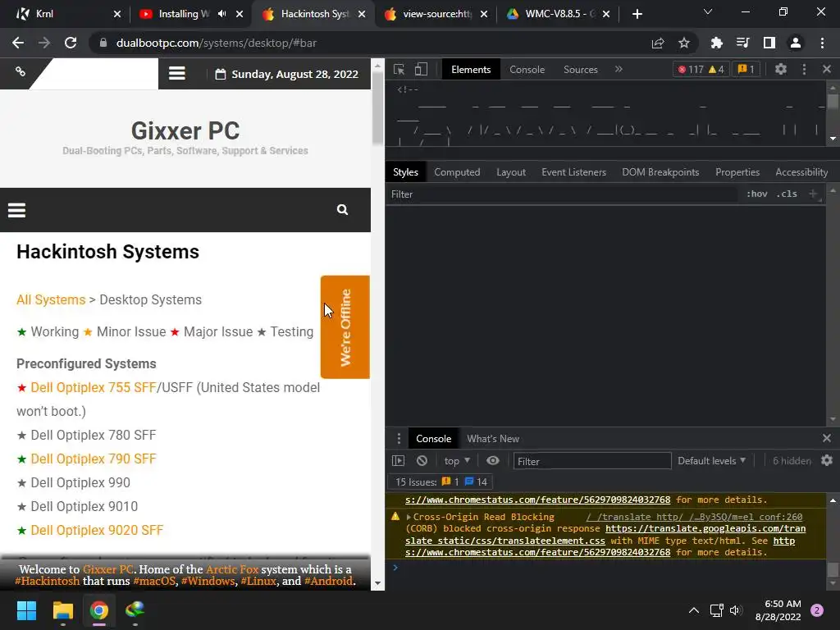840x630 pixels.
Task: Open the What's New drawer tab
Action: click(493, 439)
